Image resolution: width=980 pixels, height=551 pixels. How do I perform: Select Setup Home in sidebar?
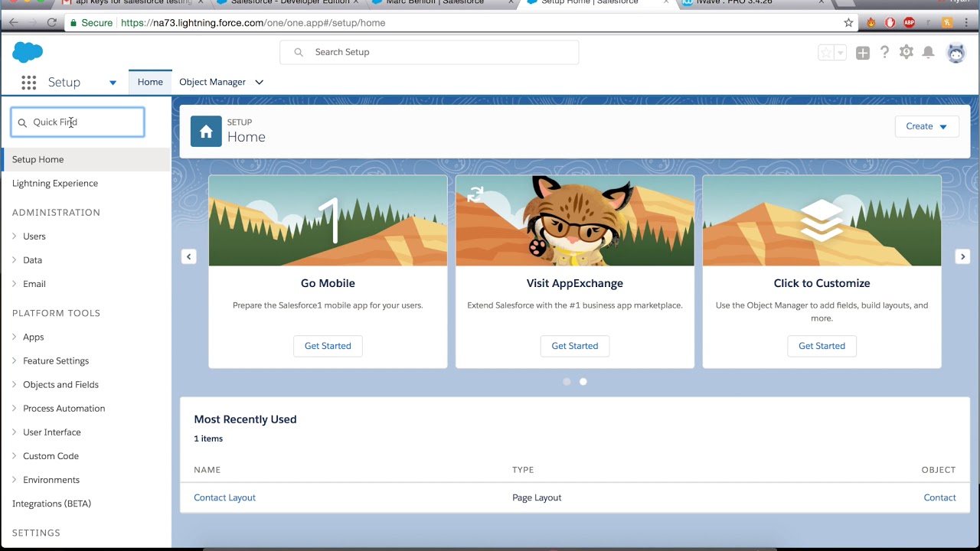click(x=87, y=159)
